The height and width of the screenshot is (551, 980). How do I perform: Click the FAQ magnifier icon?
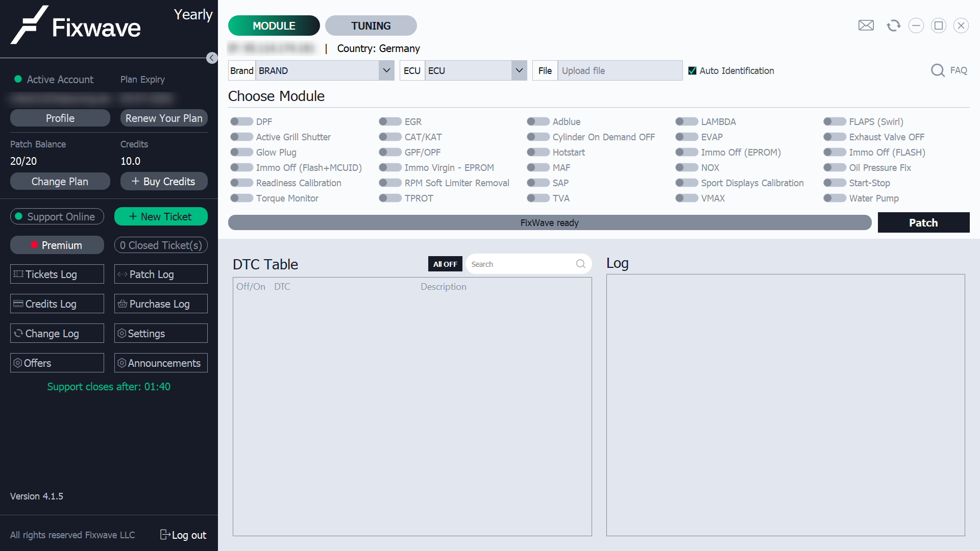click(x=938, y=70)
